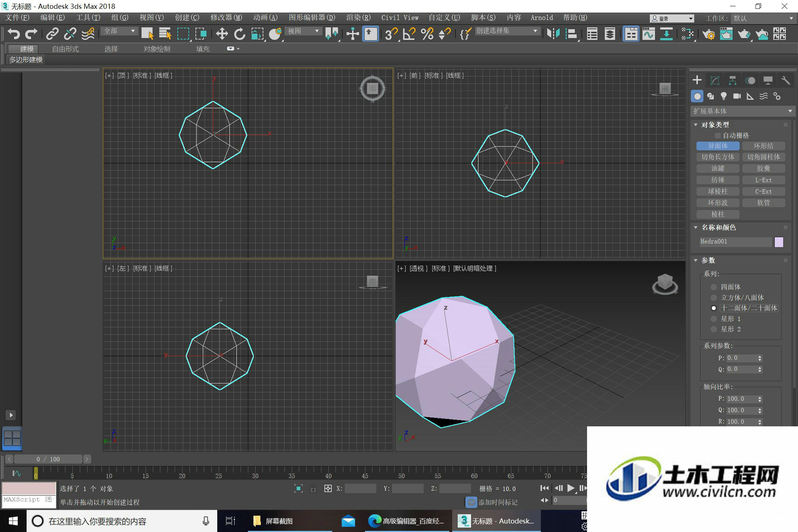Toggle the Spinner Snap icon

(x=445, y=34)
